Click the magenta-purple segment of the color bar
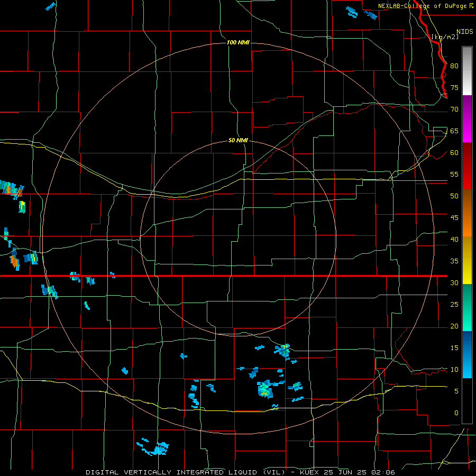The image size is (476, 476). 467,118
